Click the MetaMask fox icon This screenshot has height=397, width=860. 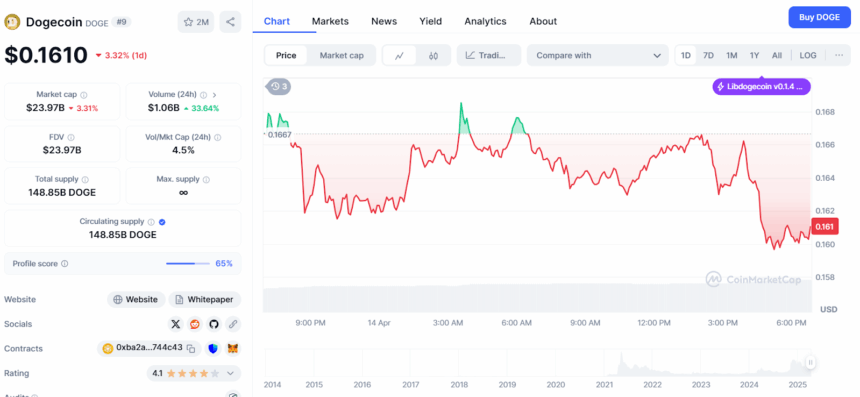tap(234, 348)
